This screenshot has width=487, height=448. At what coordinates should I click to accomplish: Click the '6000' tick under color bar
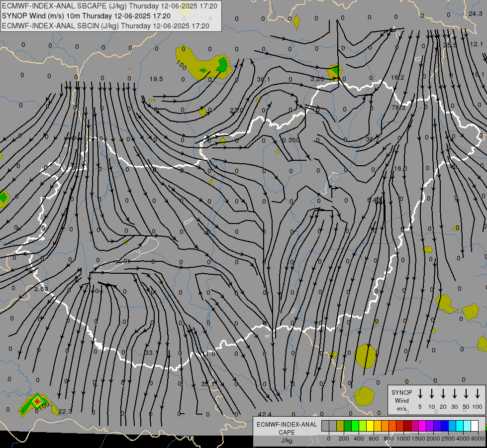[479, 439]
